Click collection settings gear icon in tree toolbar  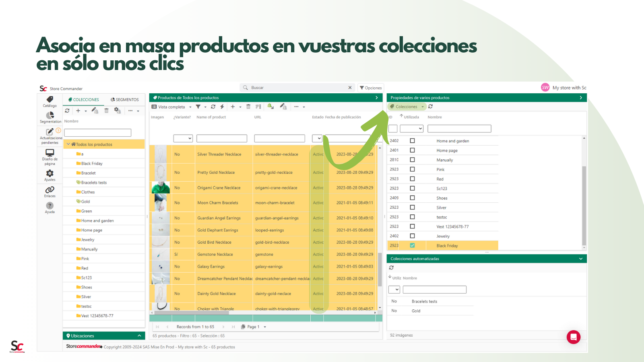coord(117,110)
